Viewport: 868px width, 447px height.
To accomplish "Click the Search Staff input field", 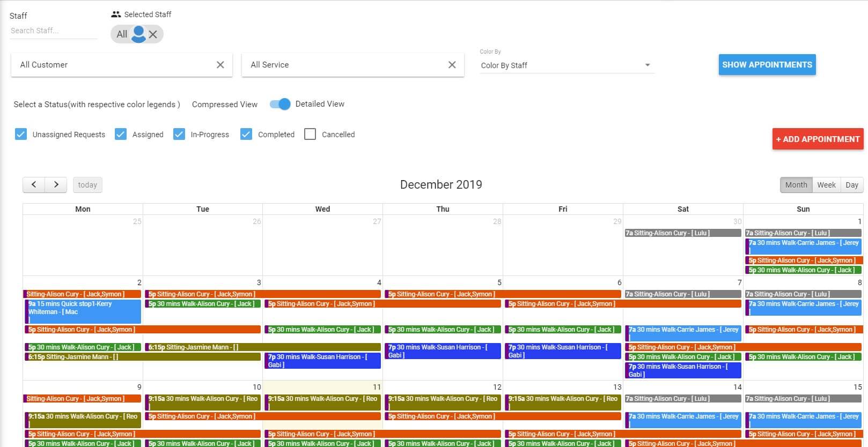I will [x=53, y=31].
